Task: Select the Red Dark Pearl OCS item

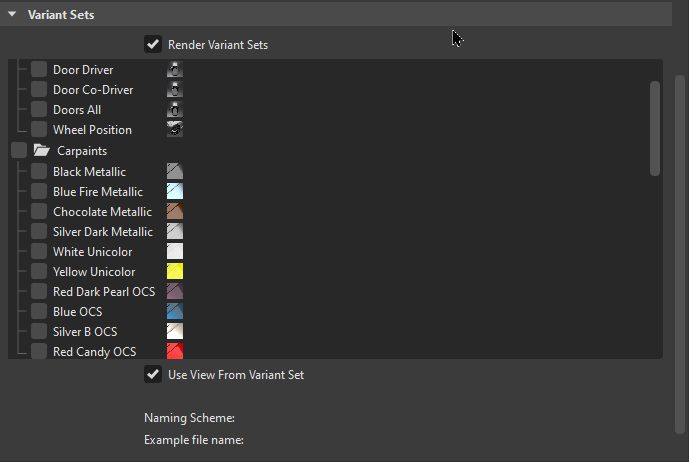Action: click(104, 292)
